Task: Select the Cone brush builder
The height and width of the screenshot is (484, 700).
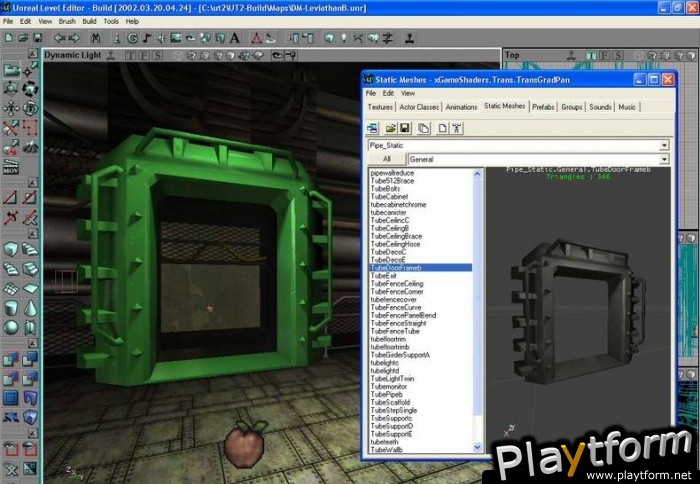Action: (30, 308)
